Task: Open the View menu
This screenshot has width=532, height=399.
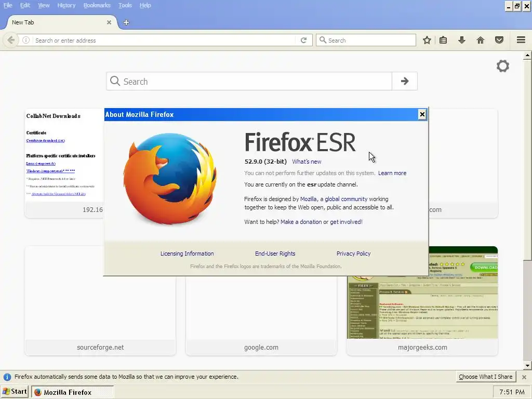Action: (44, 5)
